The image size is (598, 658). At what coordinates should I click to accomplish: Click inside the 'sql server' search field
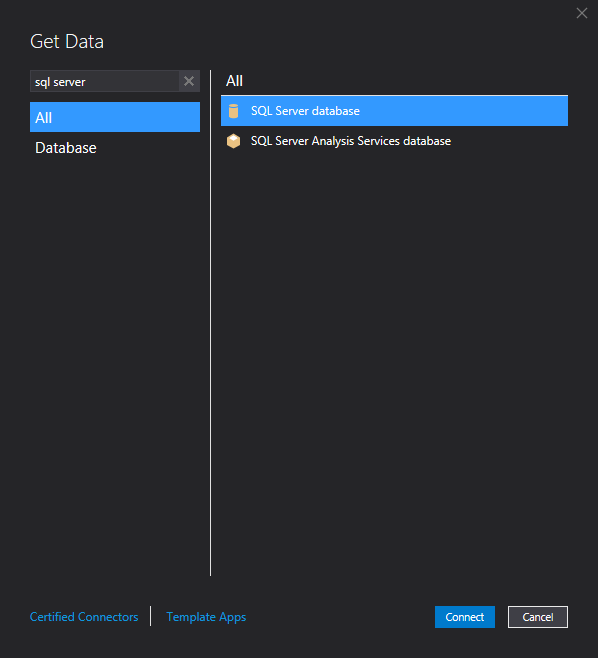[104, 81]
